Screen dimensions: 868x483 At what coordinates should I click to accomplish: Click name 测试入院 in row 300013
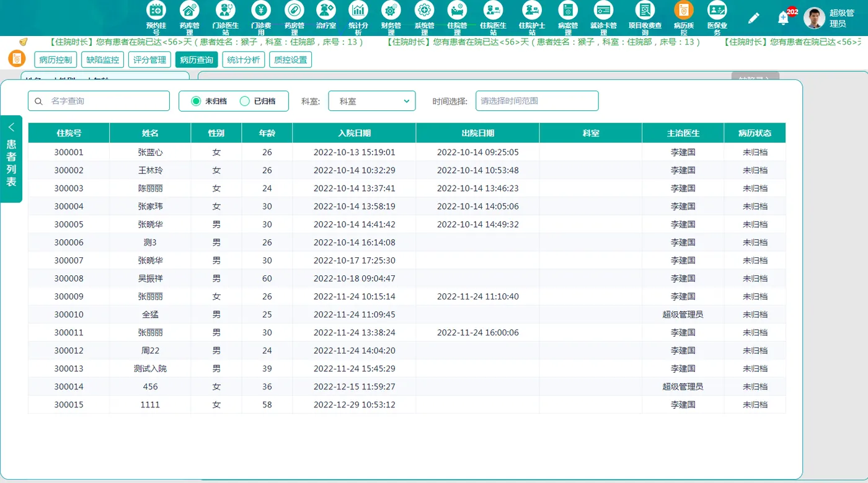150,368
